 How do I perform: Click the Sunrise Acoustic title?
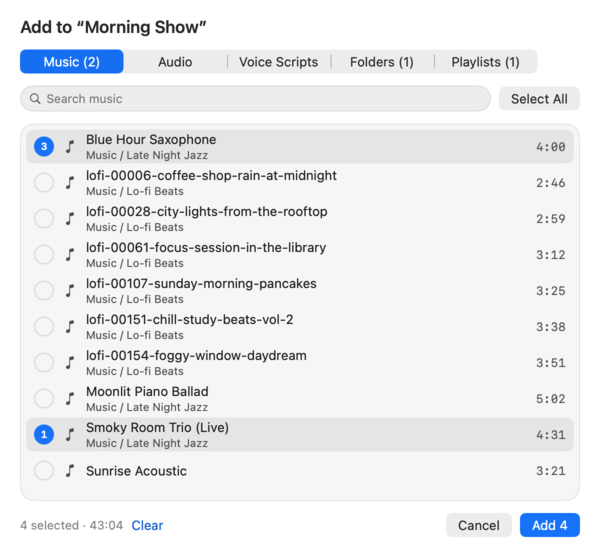[136, 471]
